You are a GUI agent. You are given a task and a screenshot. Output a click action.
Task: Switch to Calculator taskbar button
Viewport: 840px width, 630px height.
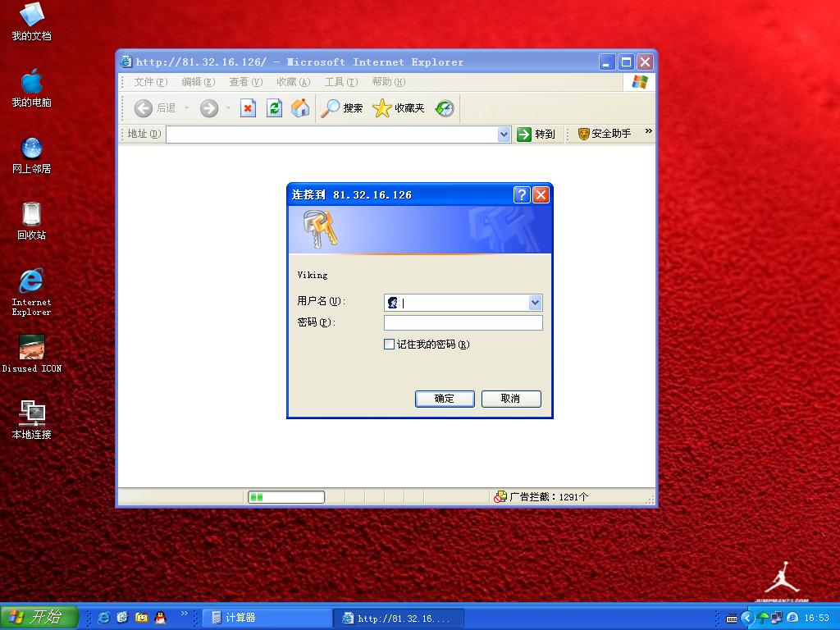pos(268,618)
